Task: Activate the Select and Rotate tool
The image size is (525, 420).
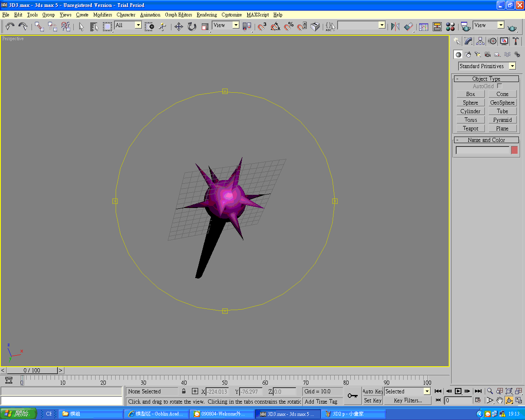Action: point(192,27)
